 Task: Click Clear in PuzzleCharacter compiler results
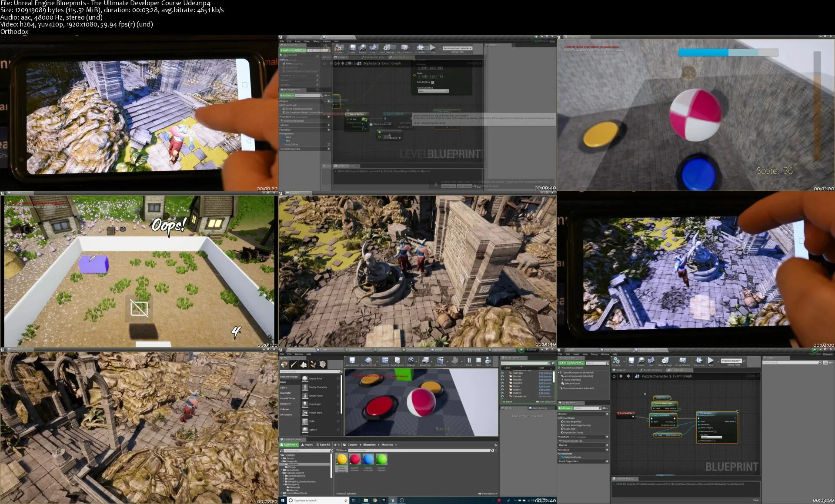coord(756,500)
